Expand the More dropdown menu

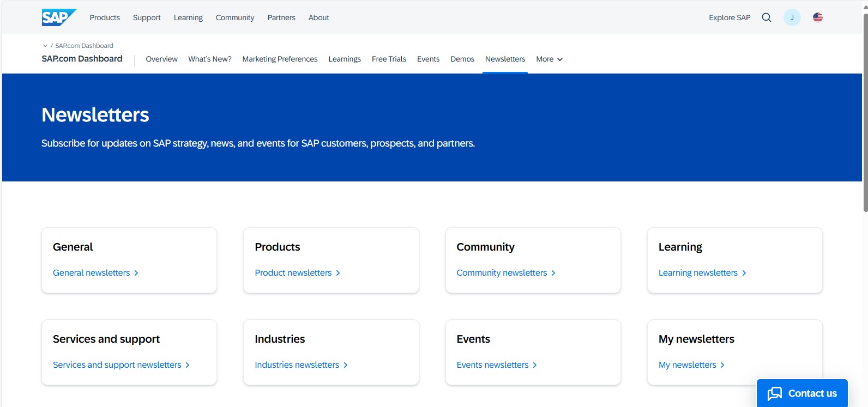coord(549,59)
